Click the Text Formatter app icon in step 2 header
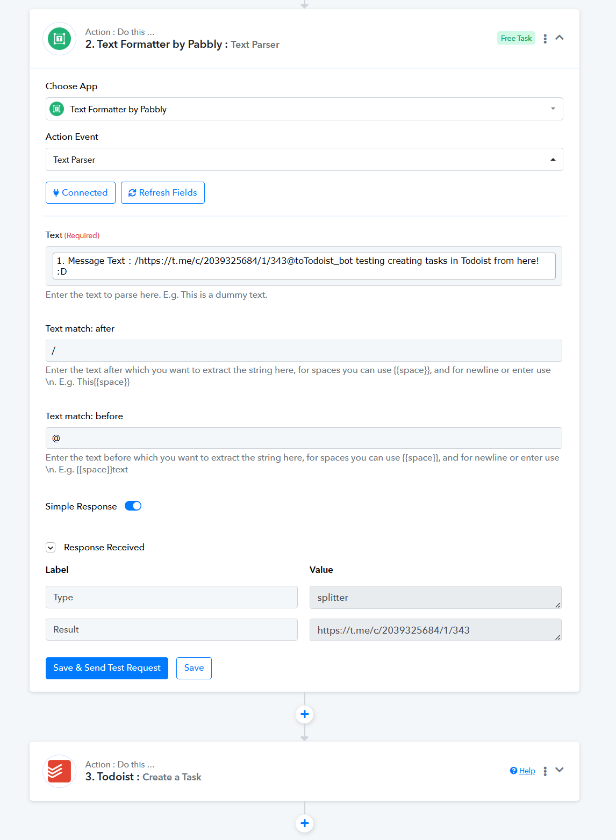 coord(59,39)
